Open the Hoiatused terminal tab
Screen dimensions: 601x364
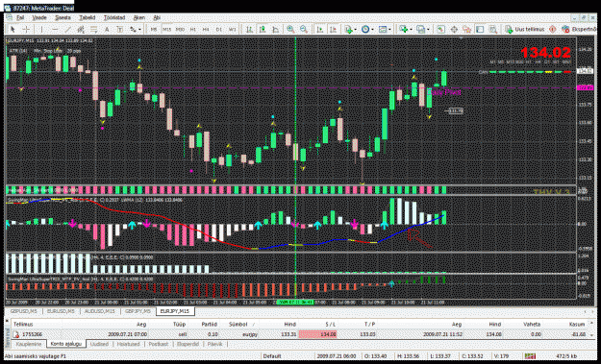point(129,344)
